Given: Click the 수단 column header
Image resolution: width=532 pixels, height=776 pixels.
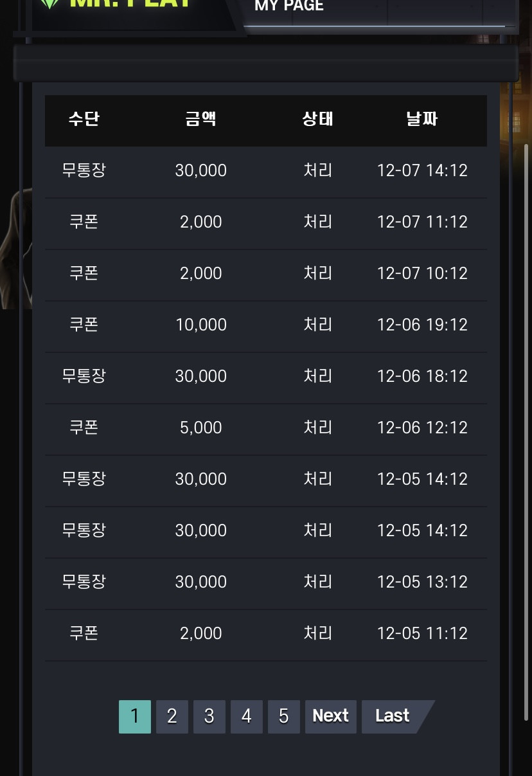Looking at the screenshot, I should pyautogui.click(x=84, y=119).
